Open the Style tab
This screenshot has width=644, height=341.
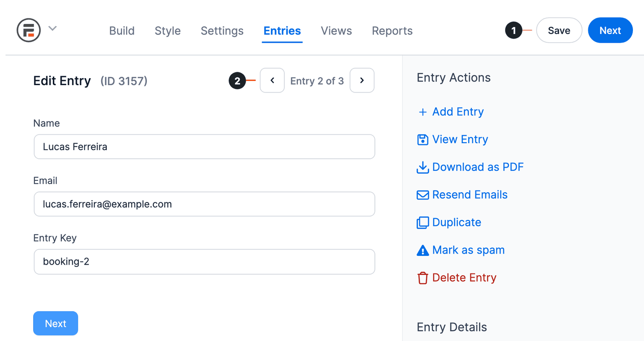(167, 31)
